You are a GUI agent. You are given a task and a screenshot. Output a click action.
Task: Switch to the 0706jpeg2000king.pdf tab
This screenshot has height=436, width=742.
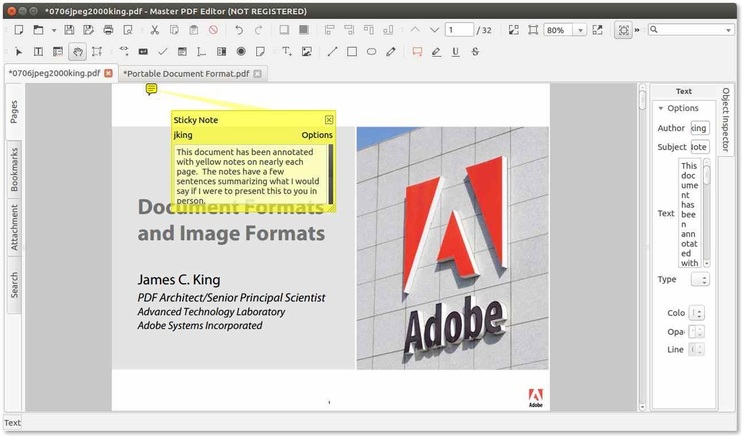click(54, 73)
